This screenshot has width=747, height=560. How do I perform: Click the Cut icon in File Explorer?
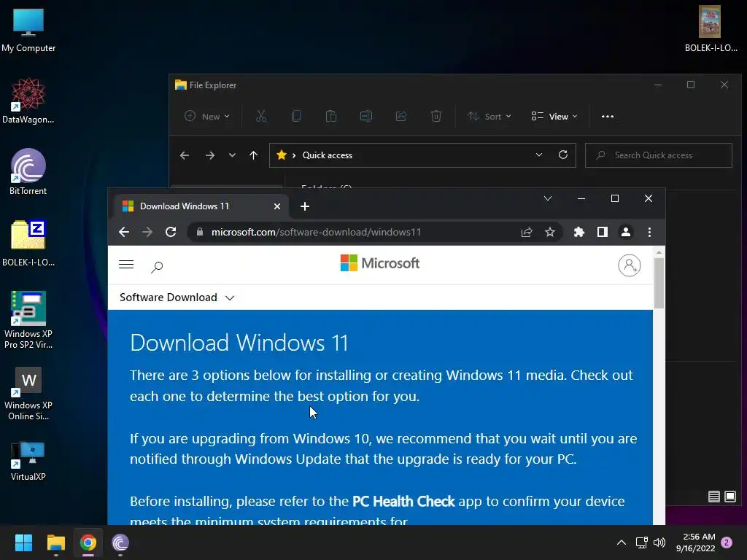261,116
